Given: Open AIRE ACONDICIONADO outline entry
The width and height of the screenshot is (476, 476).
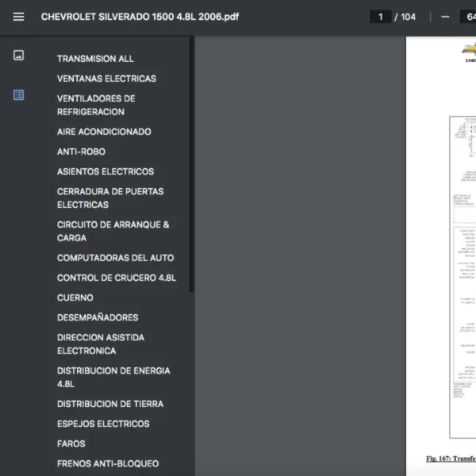Looking at the screenshot, I should click(104, 132).
